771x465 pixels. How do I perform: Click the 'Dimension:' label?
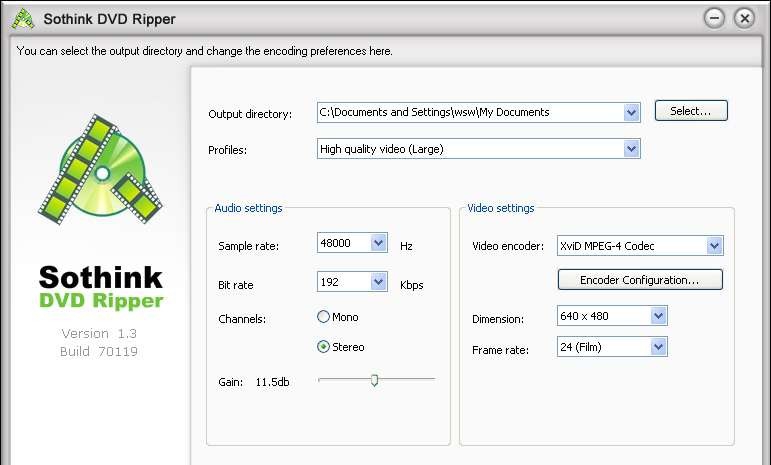498,319
